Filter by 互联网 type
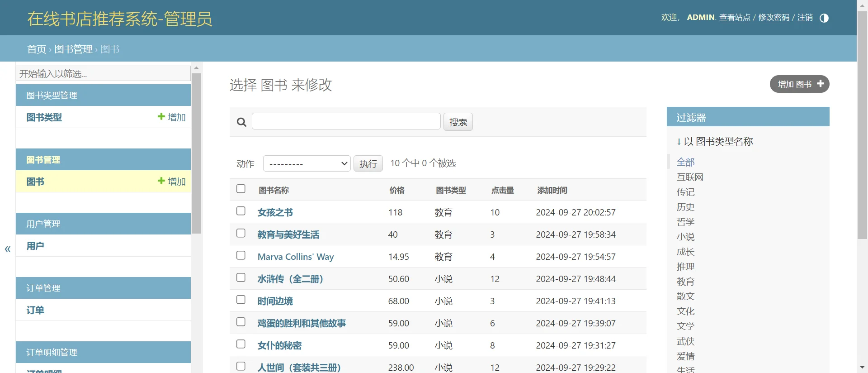Viewport: 868px width, 373px height. pos(690,177)
